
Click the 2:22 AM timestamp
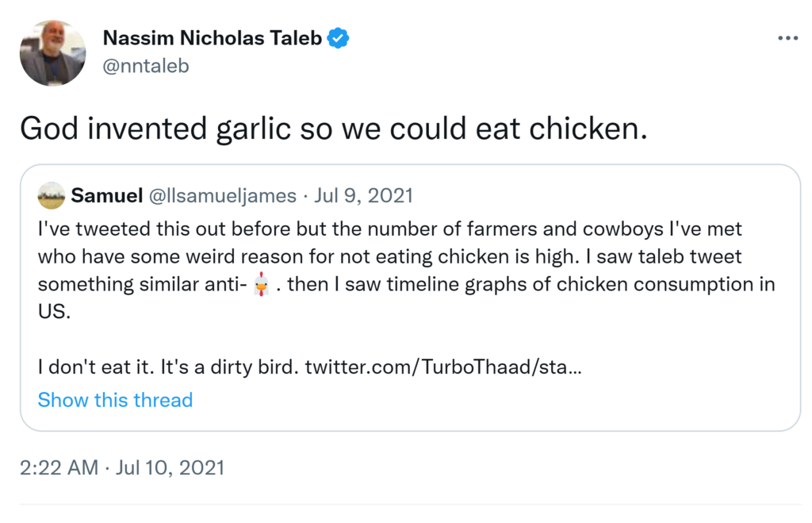[x=59, y=467]
